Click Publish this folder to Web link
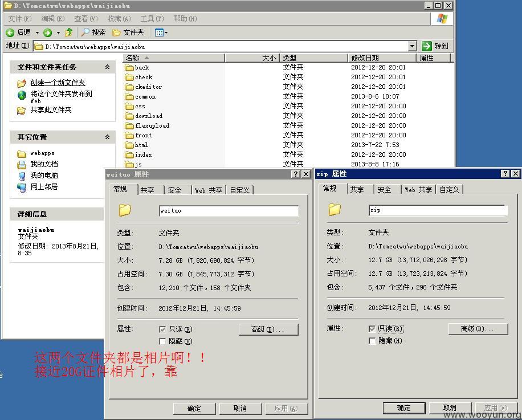The image size is (522, 420). (61, 97)
